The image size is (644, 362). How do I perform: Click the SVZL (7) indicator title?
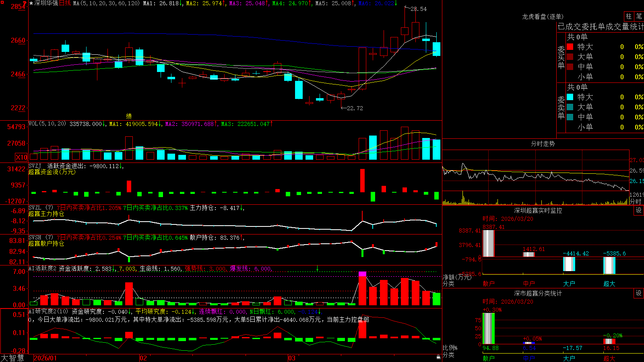click(x=41, y=208)
